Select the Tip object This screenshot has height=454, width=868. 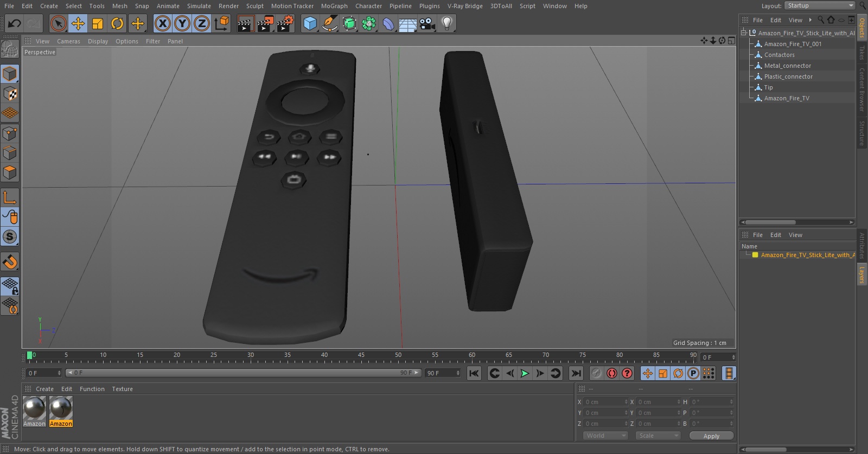(x=768, y=87)
